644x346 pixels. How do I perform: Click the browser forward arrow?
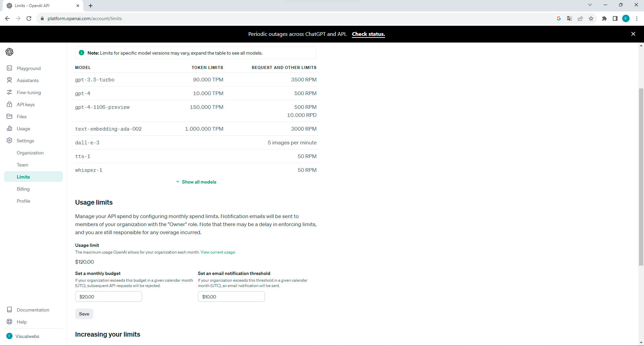pos(18,18)
